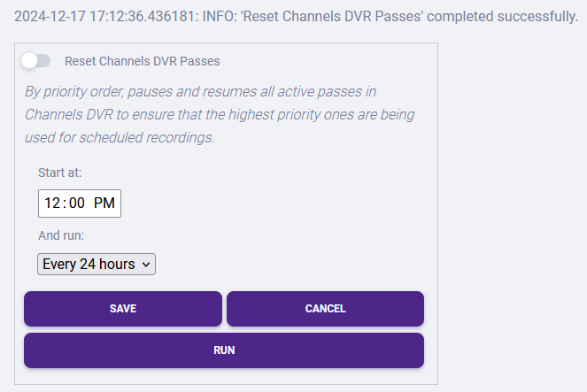Open the 'Every 24 hours' dropdown
Viewport: 587px width, 392px height.
tap(97, 264)
